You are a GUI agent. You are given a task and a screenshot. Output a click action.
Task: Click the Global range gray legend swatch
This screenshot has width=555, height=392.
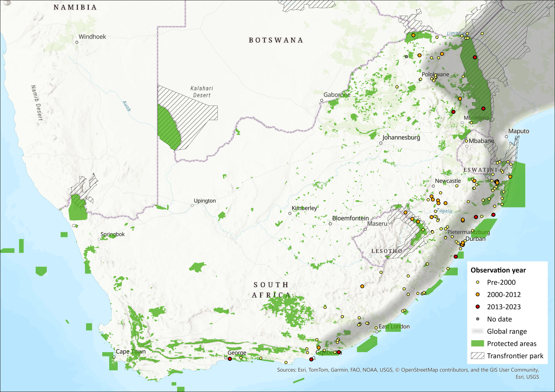tap(477, 331)
